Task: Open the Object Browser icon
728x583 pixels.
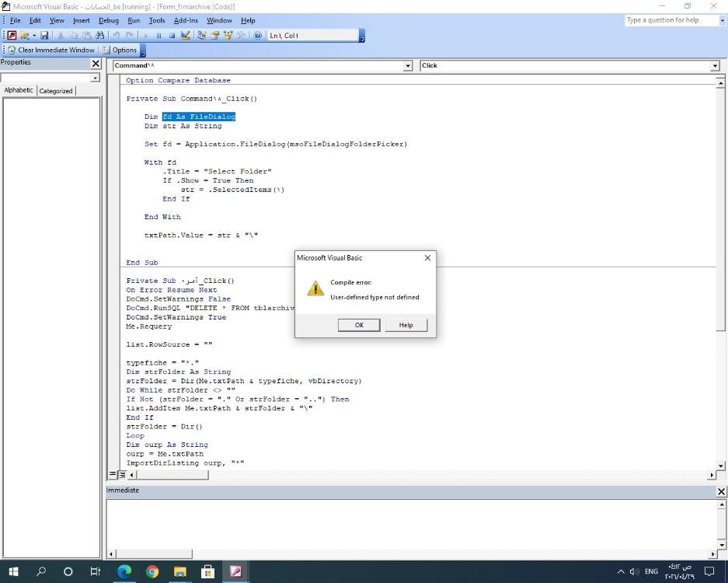Action: click(x=228, y=35)
